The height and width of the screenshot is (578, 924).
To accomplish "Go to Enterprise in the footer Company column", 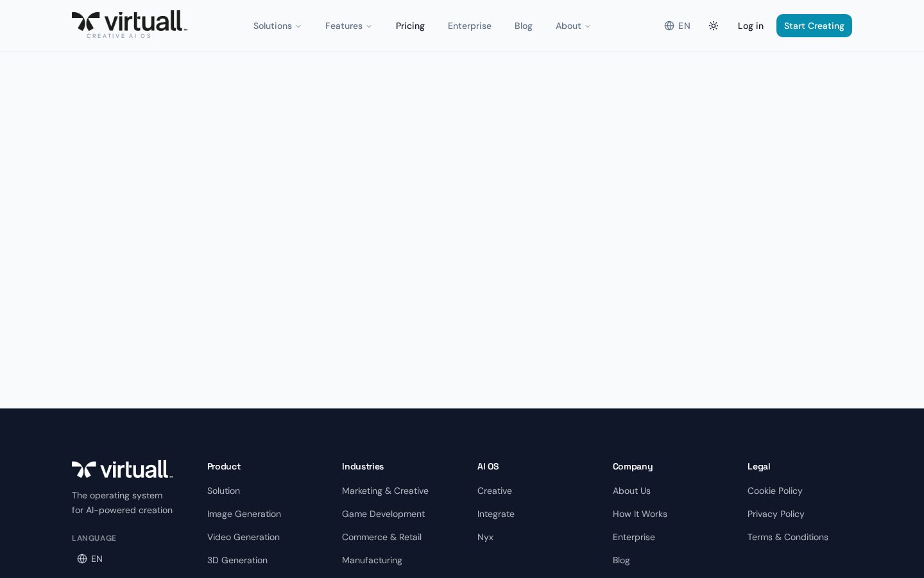I will coord(634,537).
